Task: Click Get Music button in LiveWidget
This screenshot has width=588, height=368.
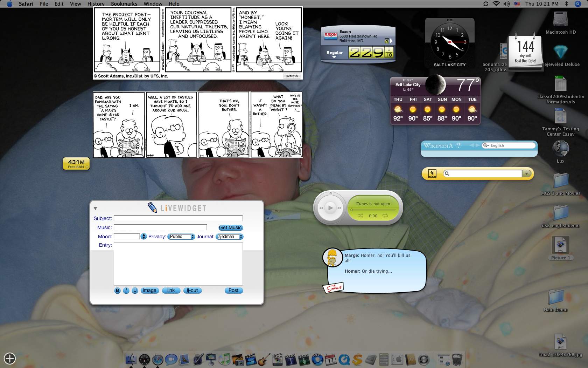Action: click(230, 228)
